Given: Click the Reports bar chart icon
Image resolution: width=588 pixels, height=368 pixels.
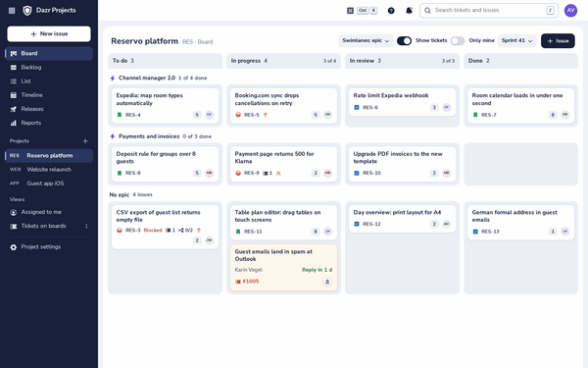Looking at the screenshot, I should point(14,124).
